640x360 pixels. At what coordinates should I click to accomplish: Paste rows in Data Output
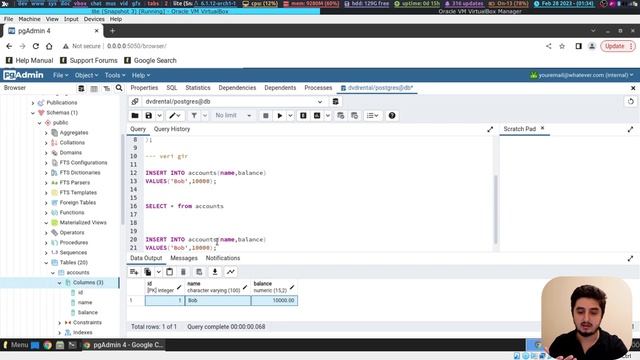pos(170,272)
